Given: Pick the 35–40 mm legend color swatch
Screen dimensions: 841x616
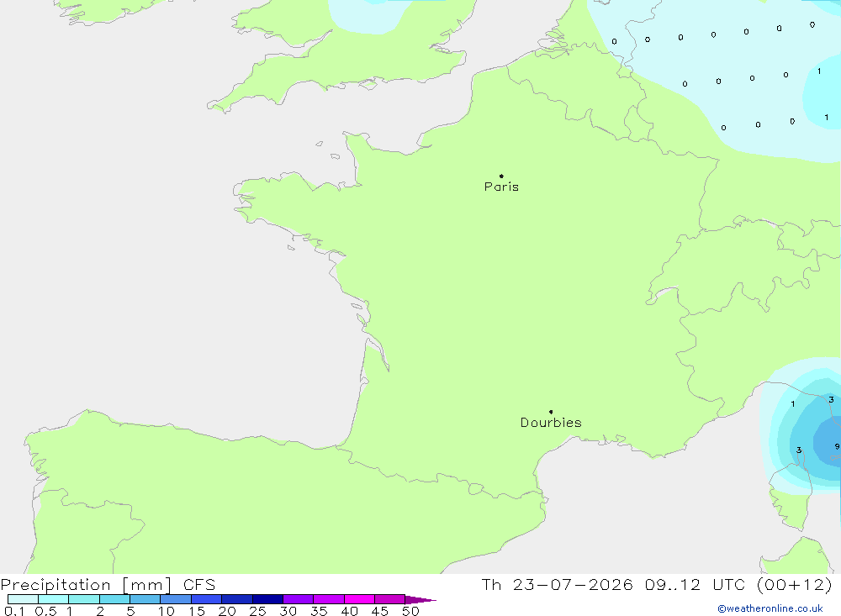Looking at the screenshot, I should click(328, 599).
